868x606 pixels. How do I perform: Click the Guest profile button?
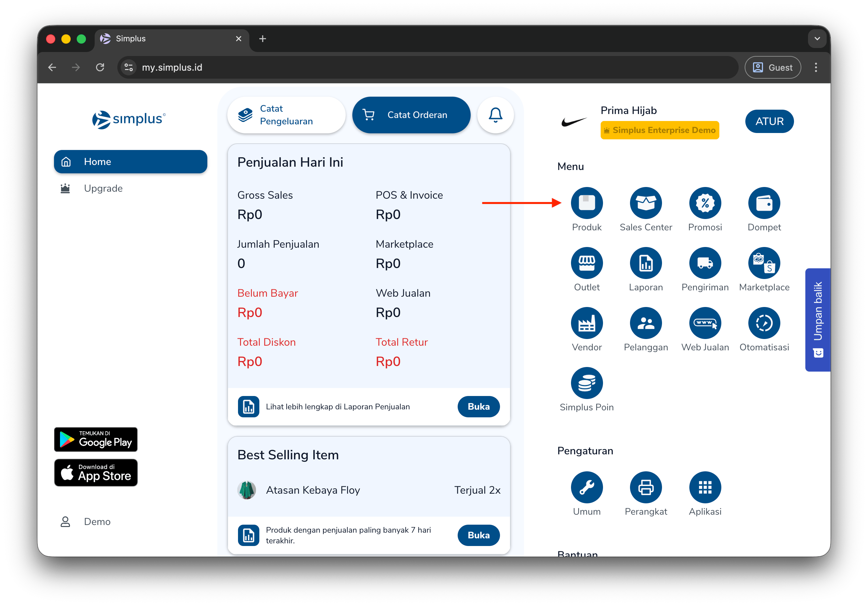pyautogui.click(x=773, y=68)
